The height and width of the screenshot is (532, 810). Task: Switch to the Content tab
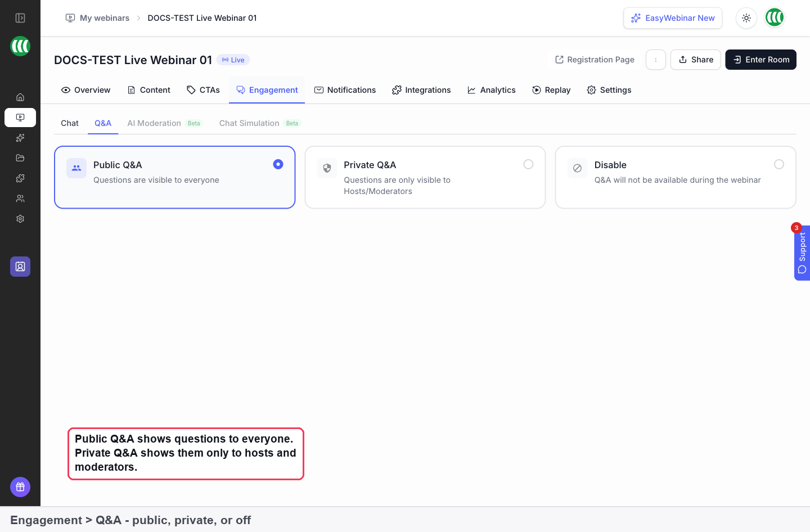click(x=149, y=90)
